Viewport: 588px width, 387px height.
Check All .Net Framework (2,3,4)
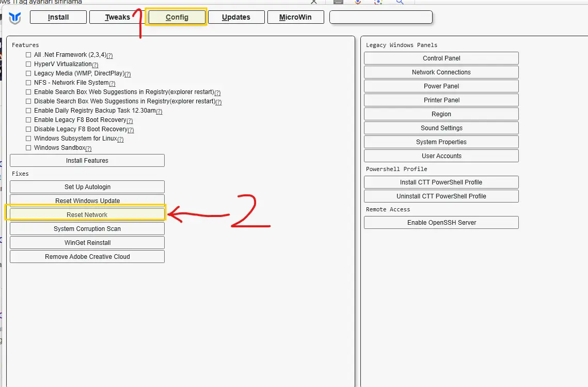(28, 55)
